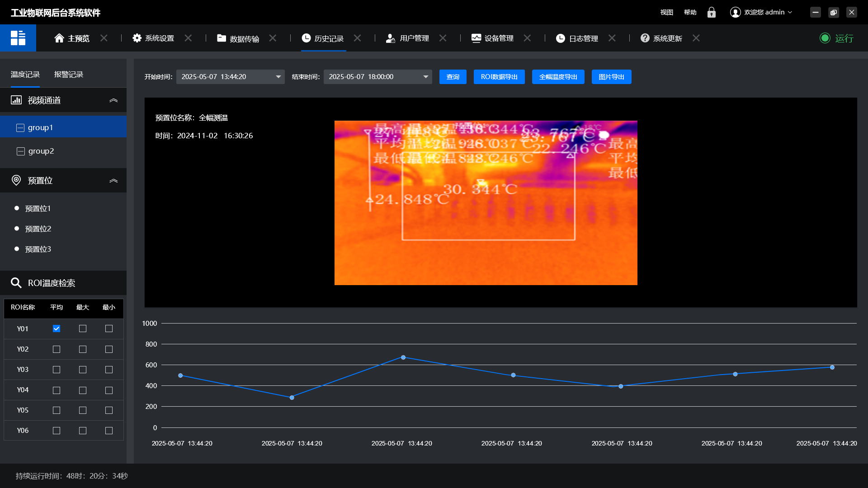This screenshot has width=868, height=488.
Task: Collapse the 视频通道 section
Action: (113, 100)
